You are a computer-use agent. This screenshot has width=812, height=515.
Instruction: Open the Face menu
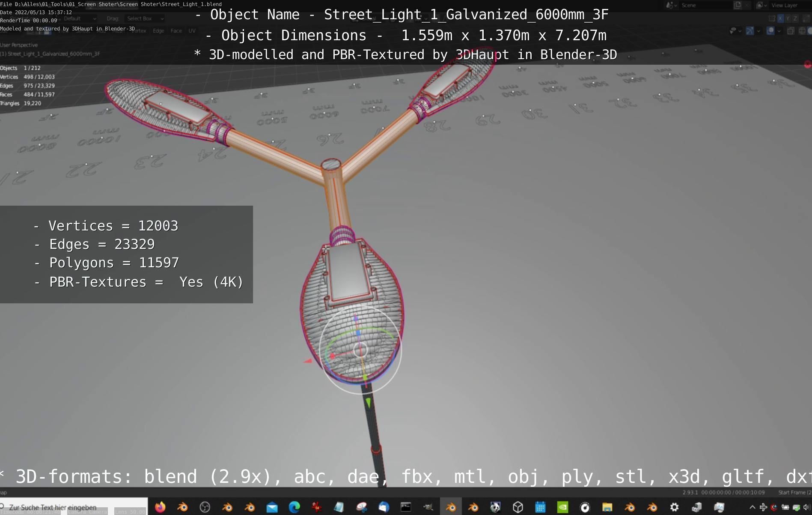(x=176, y=31)
